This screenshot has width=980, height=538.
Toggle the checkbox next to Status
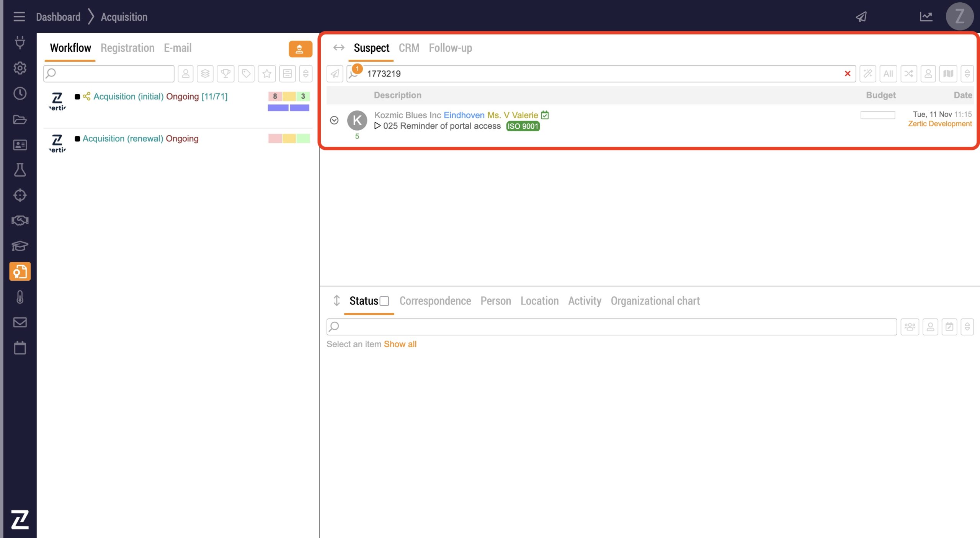click(x=384, y=301)
